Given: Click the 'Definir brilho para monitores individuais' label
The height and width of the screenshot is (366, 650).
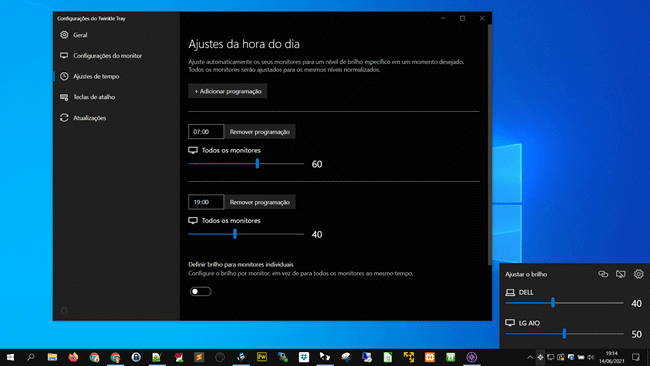Looking at the screenshot, I should 241,264.
